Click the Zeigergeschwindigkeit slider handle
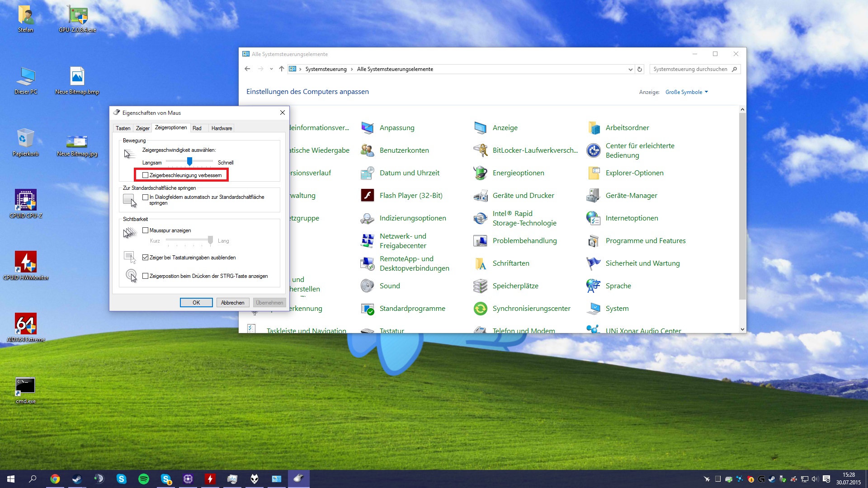 [190, 161]
